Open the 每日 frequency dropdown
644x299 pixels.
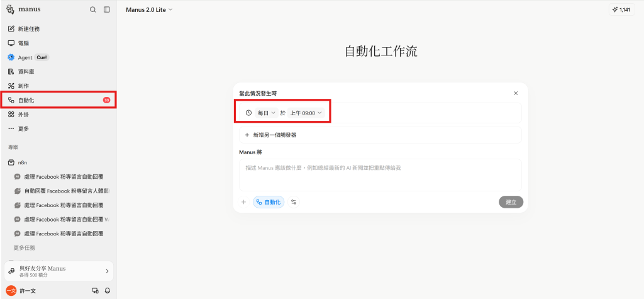267,113
